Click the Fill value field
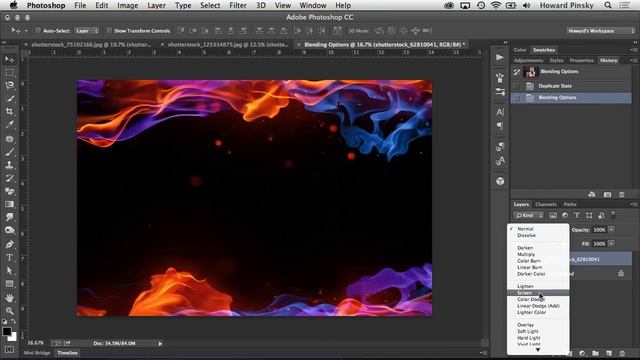This screenshot has height=360, width=640. [599, 244]
